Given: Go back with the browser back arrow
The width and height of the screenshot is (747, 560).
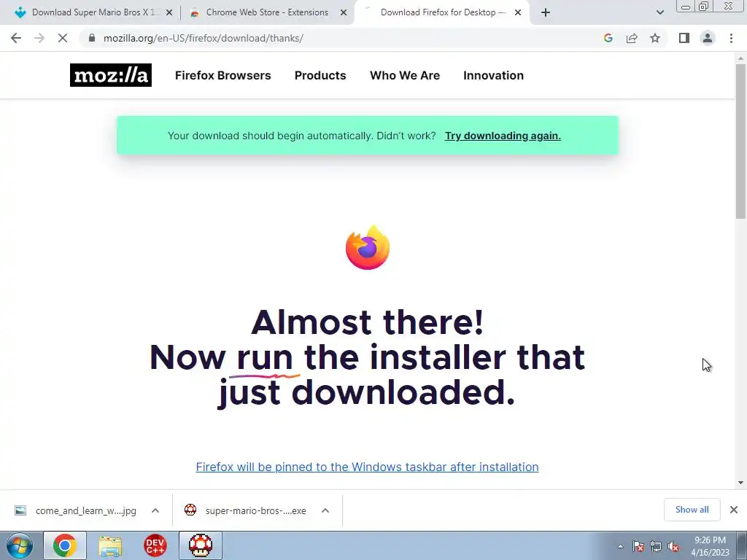Looking at the screenshot, I should coord(16,38).
